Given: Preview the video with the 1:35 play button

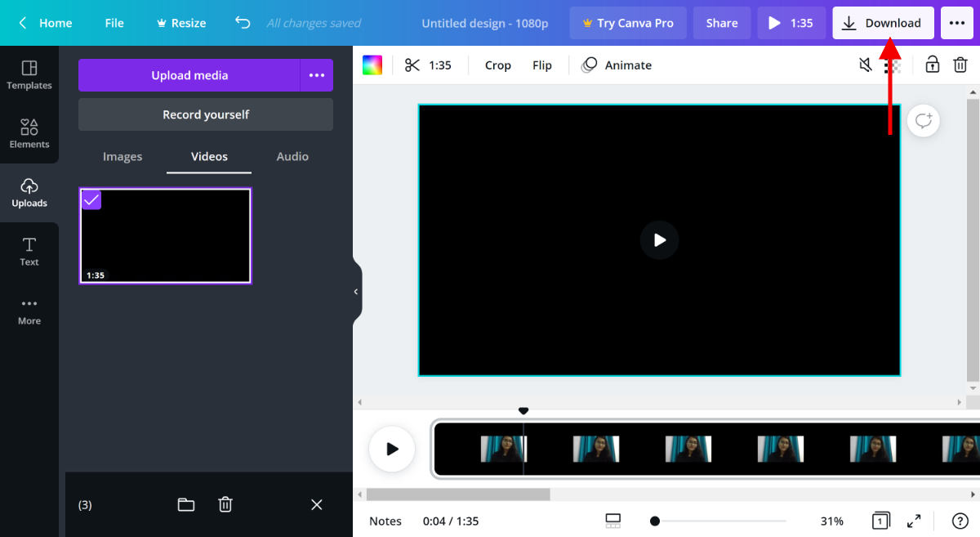Looking at the screenshot, I should (x=791, y=23).
